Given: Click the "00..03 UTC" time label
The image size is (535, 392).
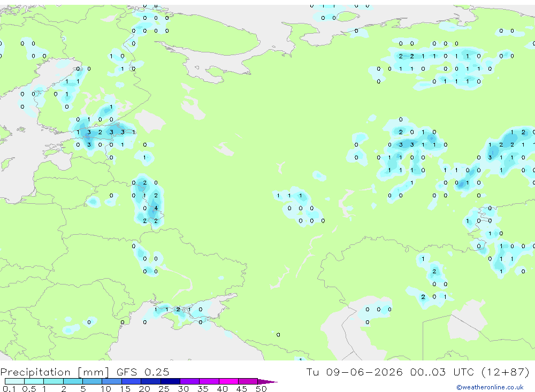Looking at the screenshot, I should tap(444, 372).
